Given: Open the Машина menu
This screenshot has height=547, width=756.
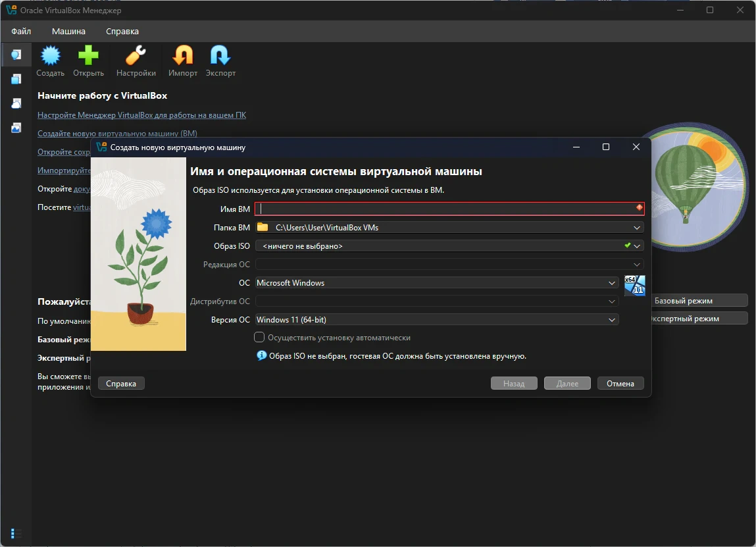Looking at the screenshot, I should click(x=68, y=32).
